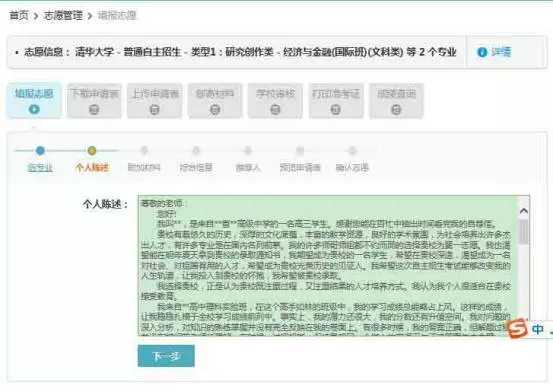Click the blue 选专业 step dot
Image resolution: width=553 pixels, height=392 pixels.
pos(40,151)
